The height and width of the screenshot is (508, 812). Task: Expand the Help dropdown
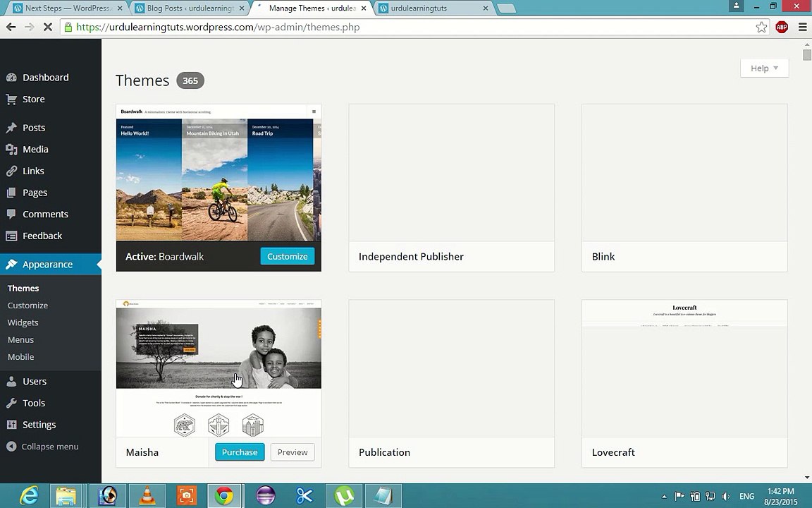pos(764,68)
